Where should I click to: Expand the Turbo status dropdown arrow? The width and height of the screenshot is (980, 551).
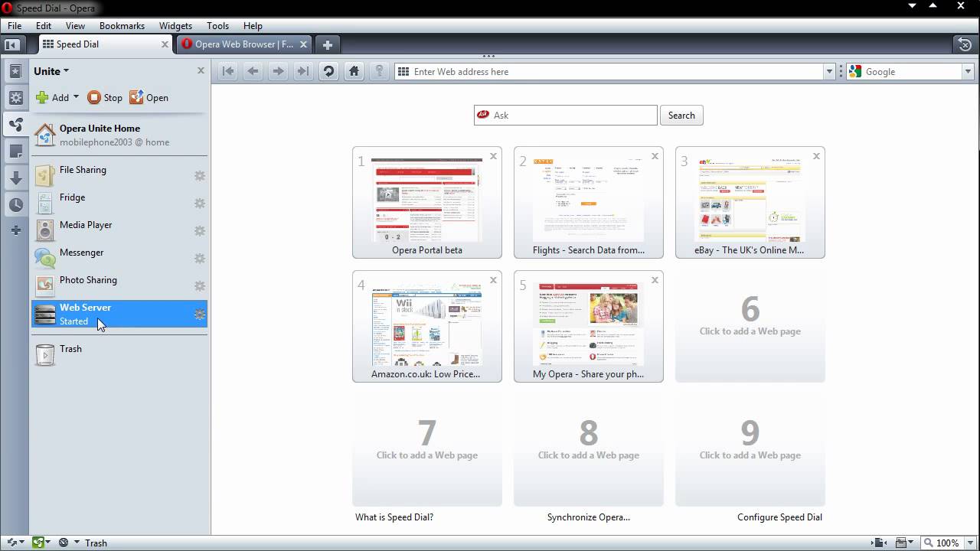[x=76, y=543]
